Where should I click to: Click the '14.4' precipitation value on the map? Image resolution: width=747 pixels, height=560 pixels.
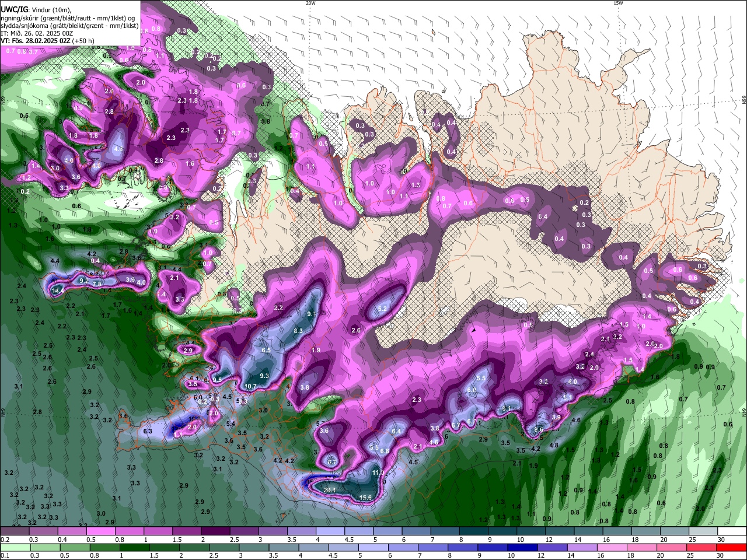[58, 290]
